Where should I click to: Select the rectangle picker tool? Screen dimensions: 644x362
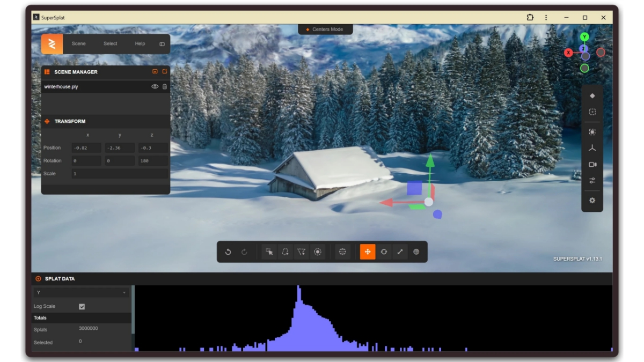269,252
